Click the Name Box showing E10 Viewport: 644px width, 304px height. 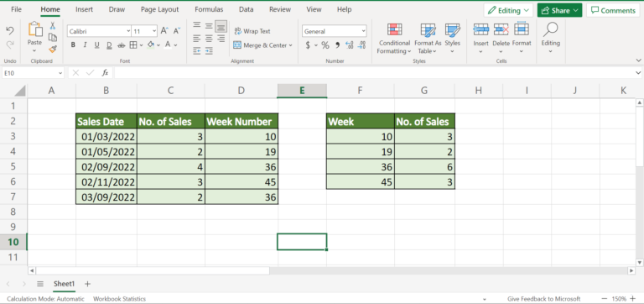[33, 73]
